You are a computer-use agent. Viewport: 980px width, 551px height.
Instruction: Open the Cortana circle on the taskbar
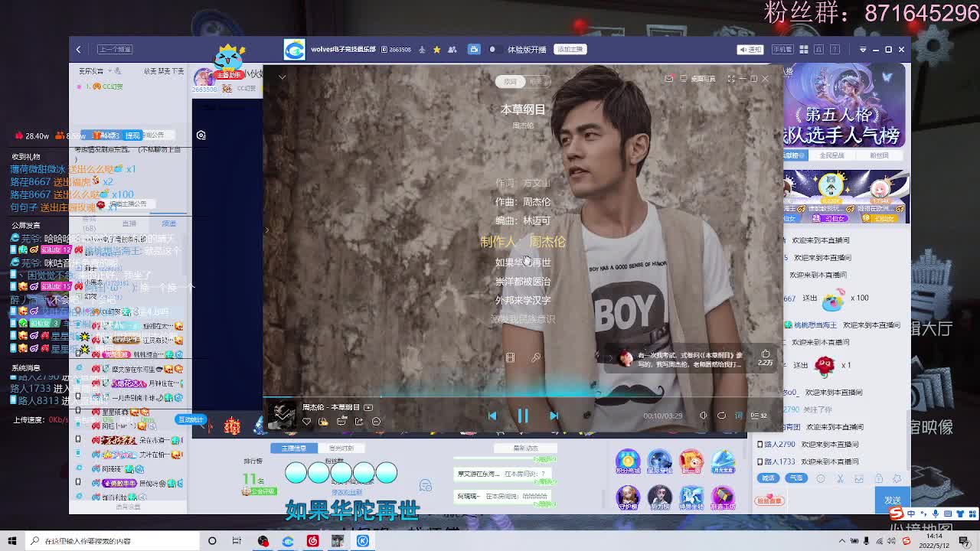pos(212,541)
